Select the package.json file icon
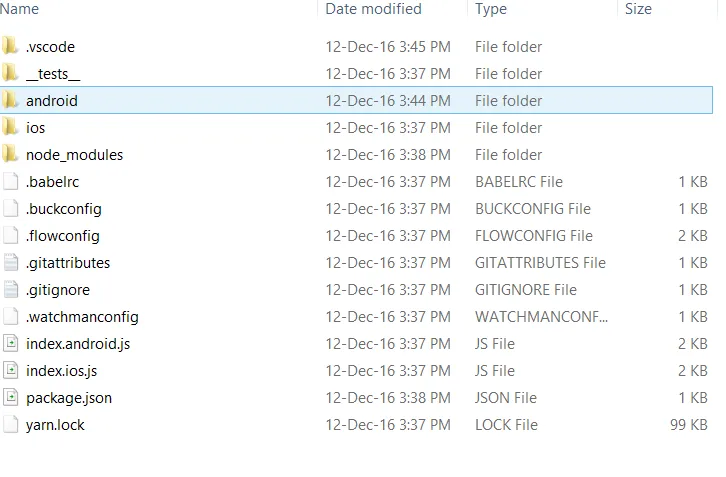The height and width of the screenshot is (477, 726). [x=11, y=397]
